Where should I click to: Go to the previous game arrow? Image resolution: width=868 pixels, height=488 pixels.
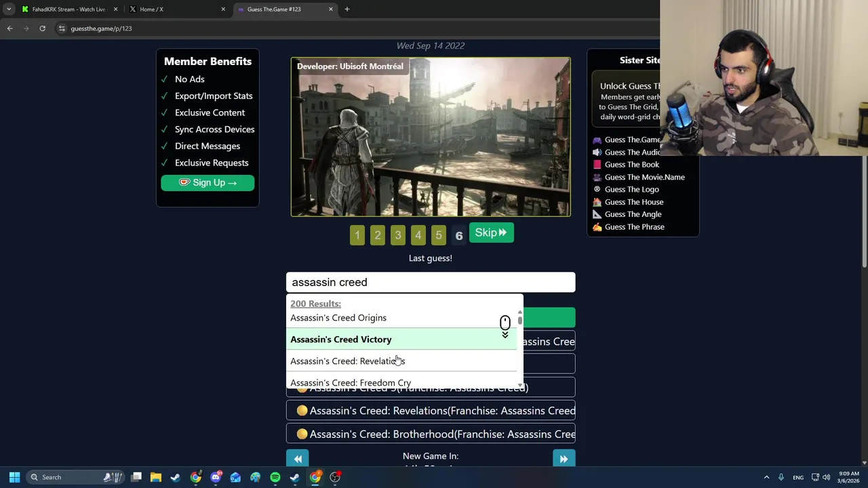298,459
